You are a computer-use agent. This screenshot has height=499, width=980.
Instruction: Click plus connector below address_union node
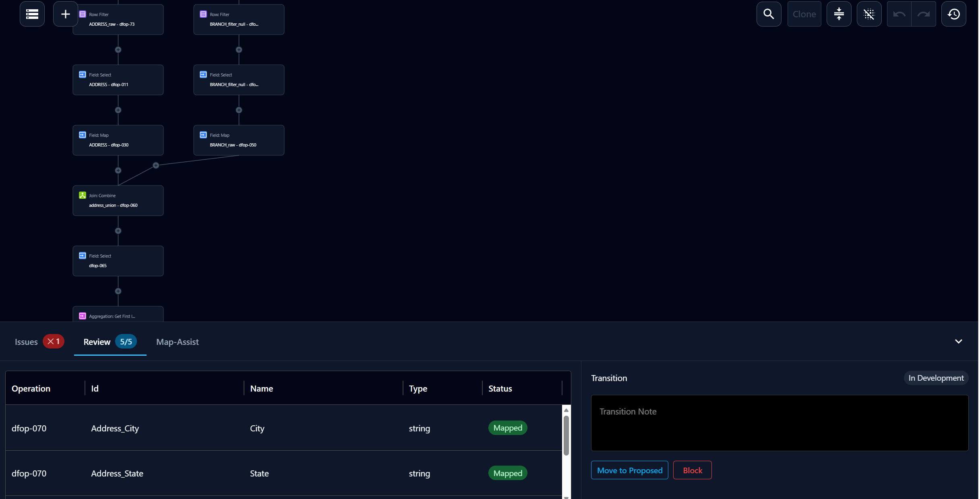click(x=118, y=231)
